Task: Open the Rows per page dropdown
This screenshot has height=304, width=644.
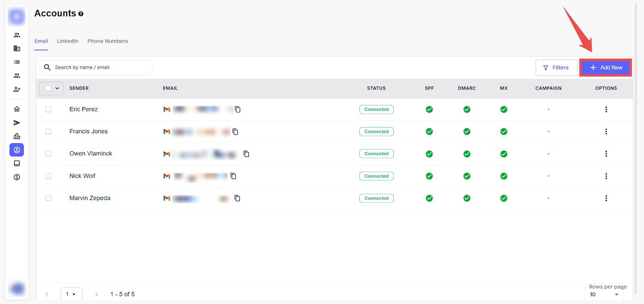Action: pyautogui.click(x=604, y=294)
